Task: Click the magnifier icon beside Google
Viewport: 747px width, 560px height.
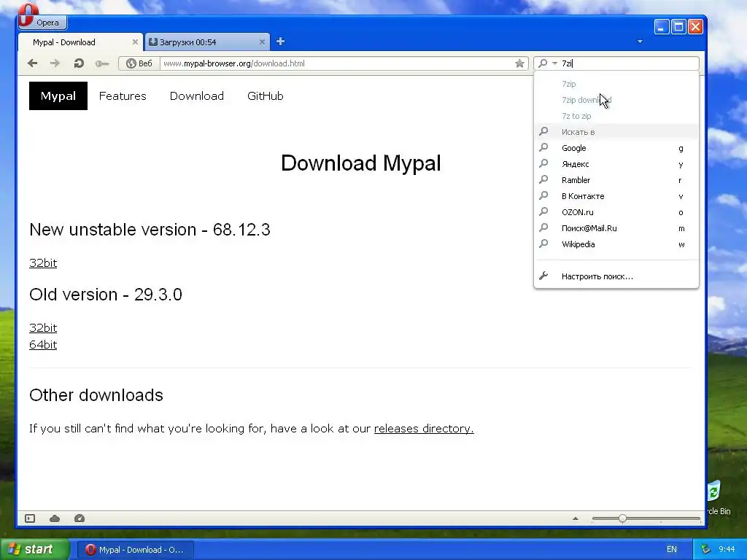Action: pyautogui.click(x=543, y=147)
